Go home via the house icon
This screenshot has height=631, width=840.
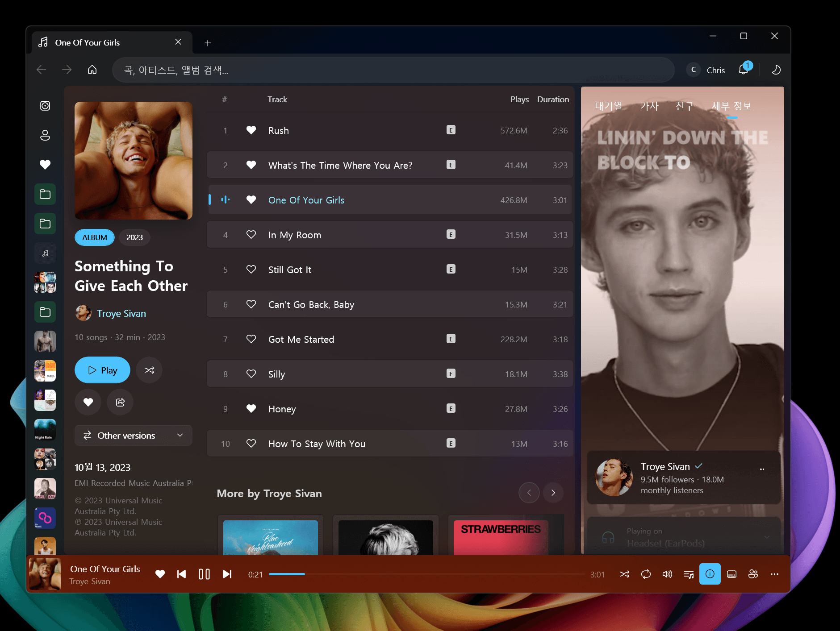tap(92, 70)
